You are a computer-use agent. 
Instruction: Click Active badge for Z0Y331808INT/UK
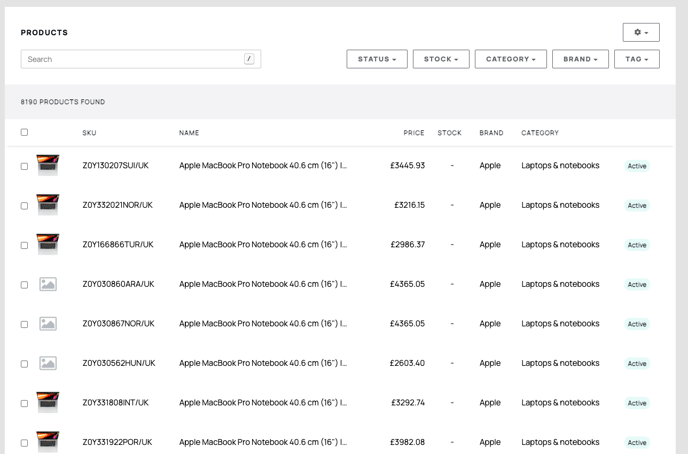tap(637, 403)
